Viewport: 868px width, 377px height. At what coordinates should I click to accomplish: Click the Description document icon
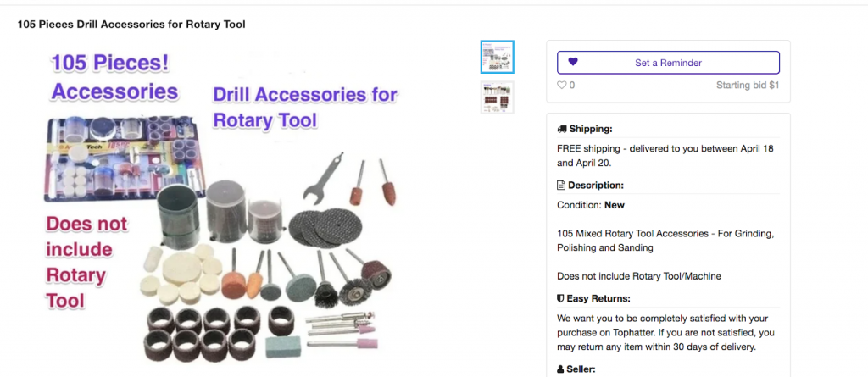(561, 185)
